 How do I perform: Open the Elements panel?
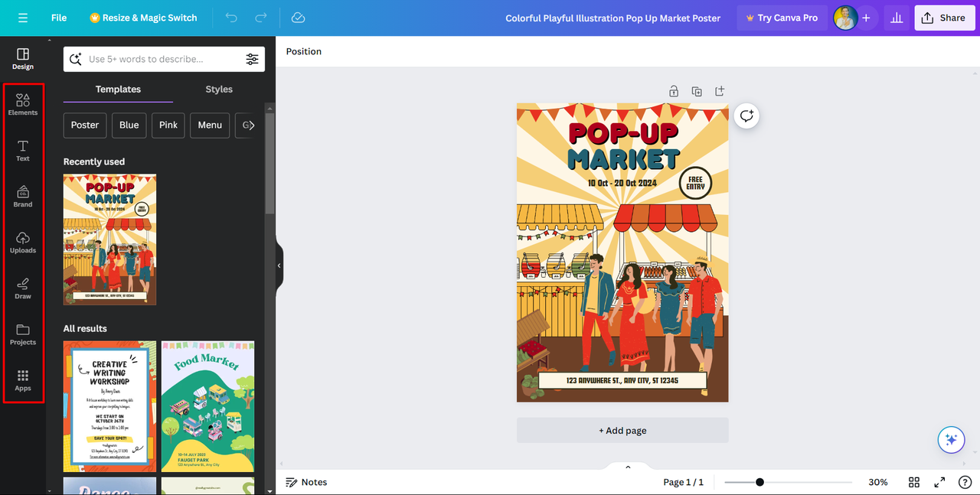point(23,105)
